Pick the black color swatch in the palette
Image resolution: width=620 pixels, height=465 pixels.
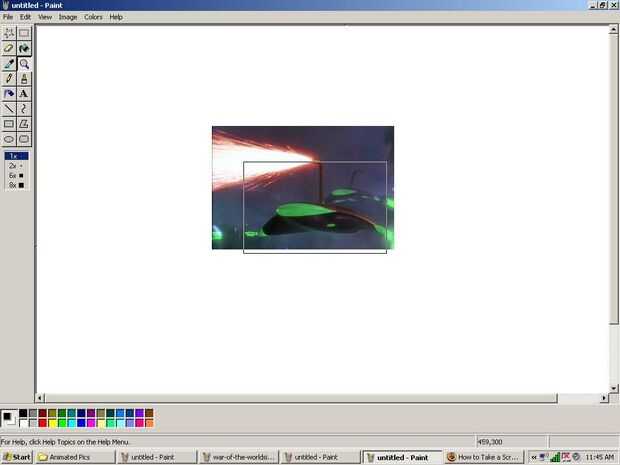23,413
